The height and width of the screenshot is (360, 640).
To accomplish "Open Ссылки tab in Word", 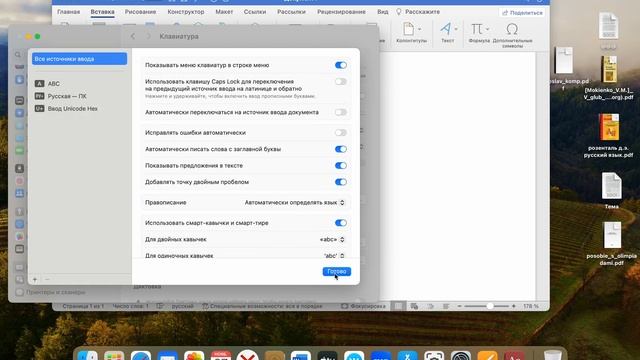I will click(255, 12).
